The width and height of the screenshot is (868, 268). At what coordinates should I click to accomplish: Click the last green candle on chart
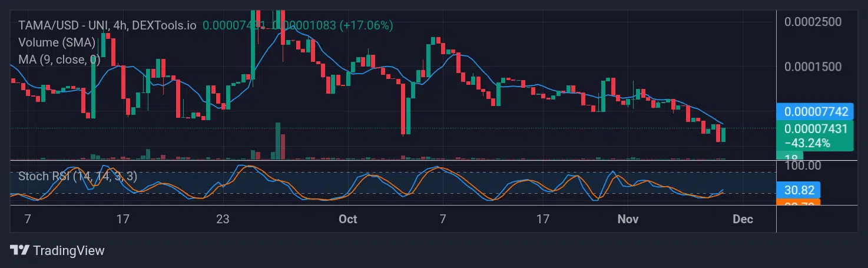coord(724,135)
